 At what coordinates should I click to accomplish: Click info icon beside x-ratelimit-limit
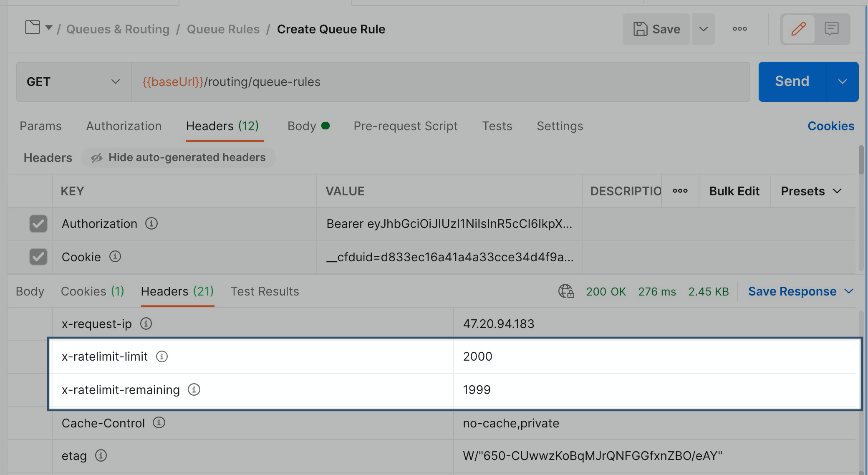(162, 356)
